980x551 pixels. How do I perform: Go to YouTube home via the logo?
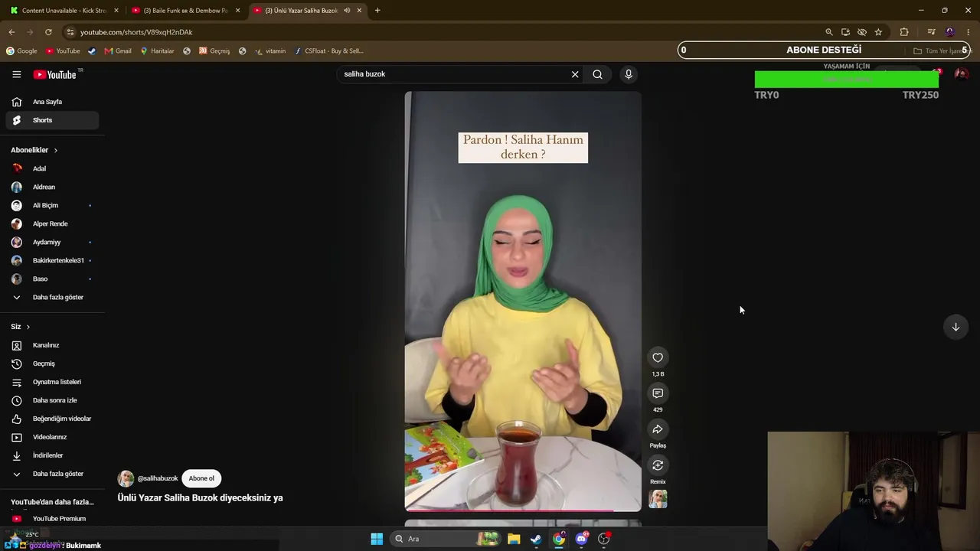[x=55, y=74]
